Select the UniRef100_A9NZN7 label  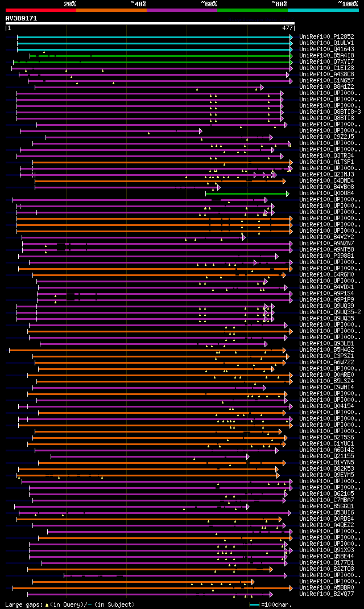coord(326,243)
